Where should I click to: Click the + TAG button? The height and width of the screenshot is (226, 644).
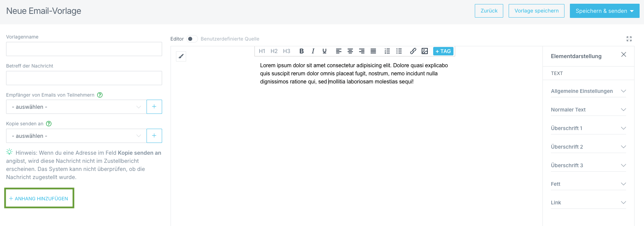click(443, 51)
